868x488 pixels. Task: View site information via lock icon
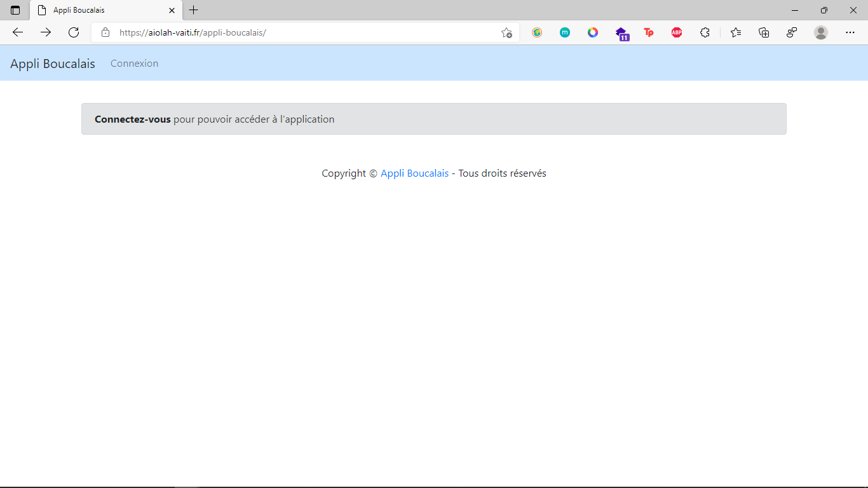click(105, 32)
